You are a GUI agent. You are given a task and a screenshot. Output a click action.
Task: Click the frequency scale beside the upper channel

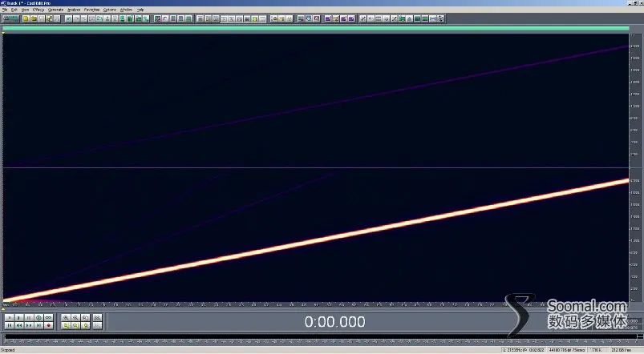point(634,100)
